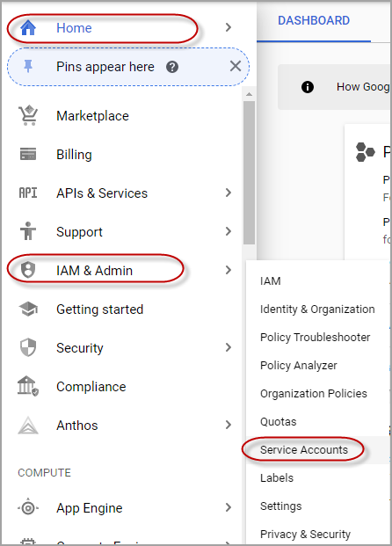392x546 pixels.
Task: Expand the Support submenu arrow
Action: [229, 231]
